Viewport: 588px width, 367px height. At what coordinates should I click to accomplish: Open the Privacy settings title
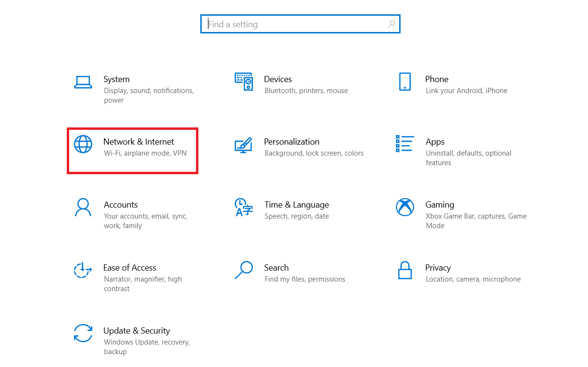click(438, 268)
